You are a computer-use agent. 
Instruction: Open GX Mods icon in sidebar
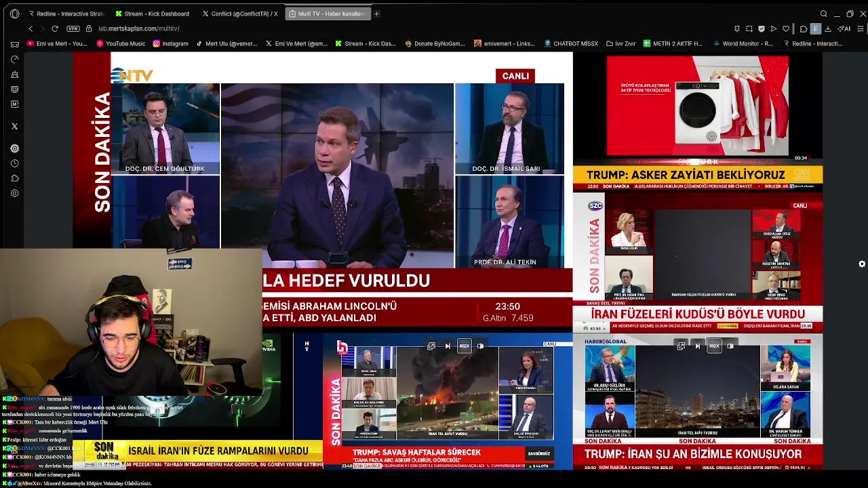(15, 104)
